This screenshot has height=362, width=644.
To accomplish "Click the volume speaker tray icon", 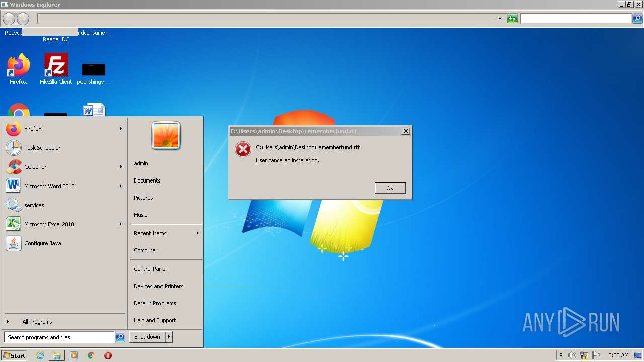I will (x=572, y=355).
